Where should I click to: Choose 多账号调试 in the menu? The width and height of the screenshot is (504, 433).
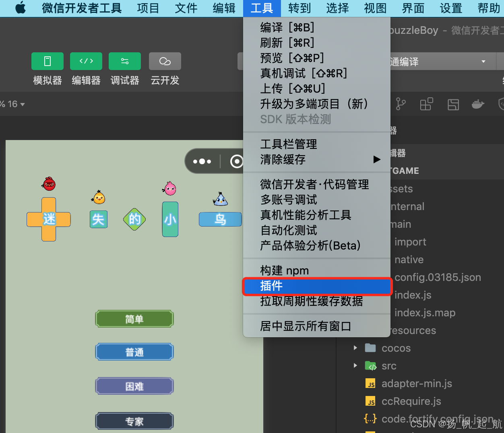tap(317, 200)
